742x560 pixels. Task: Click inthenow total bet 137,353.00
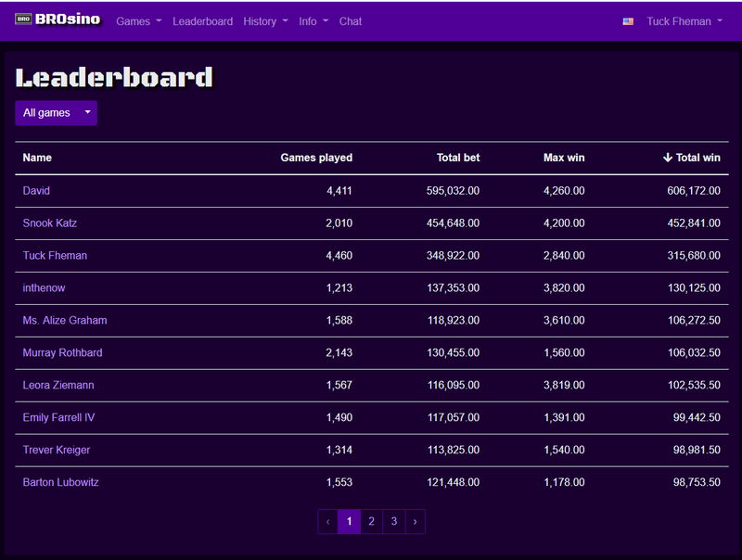[453, 288]
